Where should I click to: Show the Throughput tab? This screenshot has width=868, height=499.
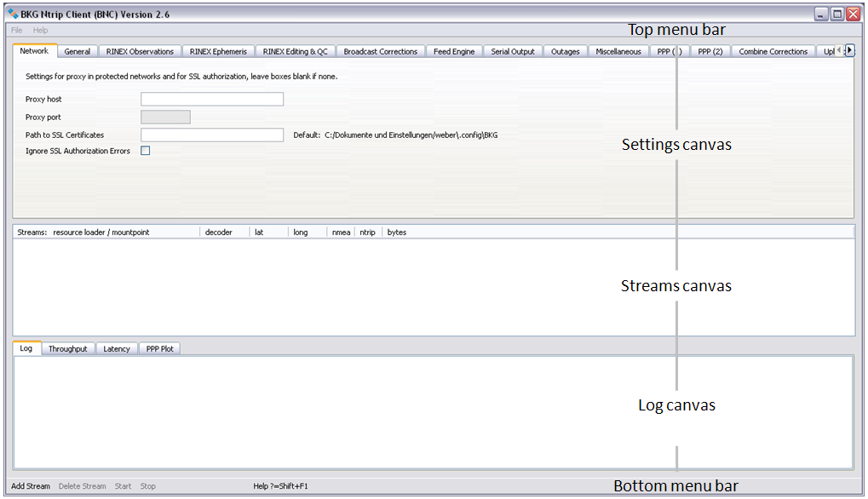(67, 349)
